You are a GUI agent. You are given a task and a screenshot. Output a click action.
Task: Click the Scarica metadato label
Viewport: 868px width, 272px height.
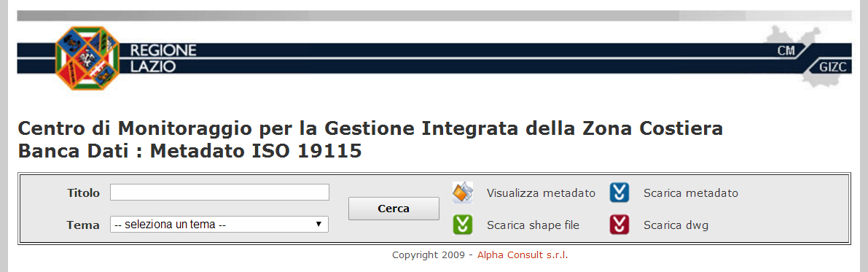[691, 193]
